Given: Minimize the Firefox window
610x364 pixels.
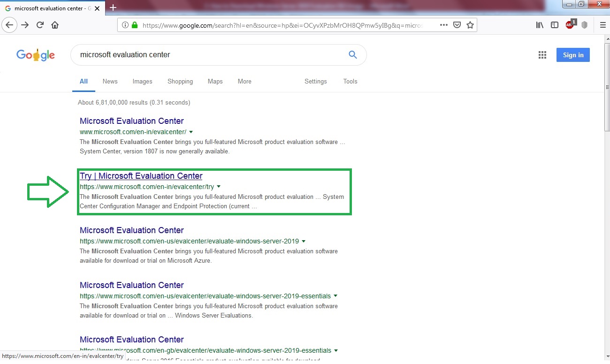Looking at the screenshot, I should [569, 4].
